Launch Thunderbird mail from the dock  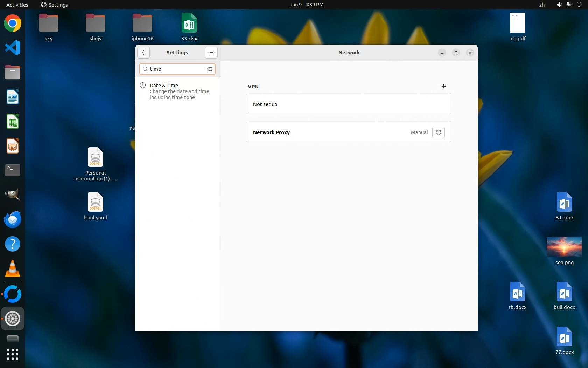[13, 220]
